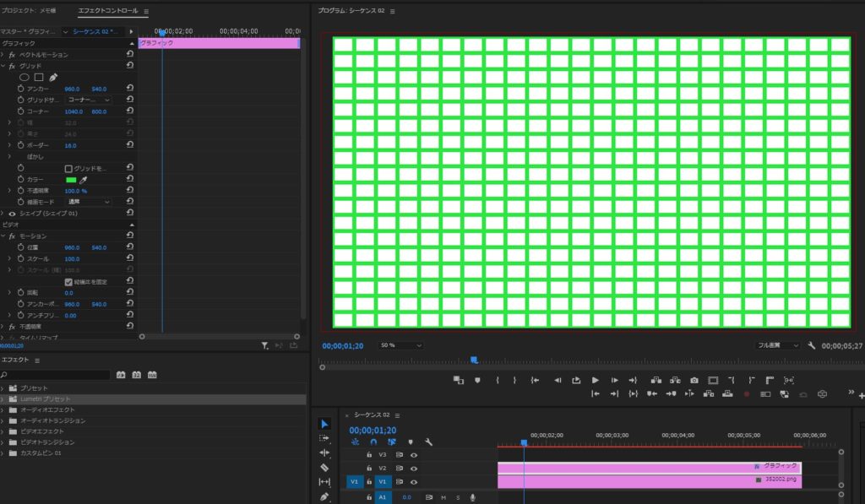Collapse the グリッド effect
Viewport: 865px width, 504px height.
[x=3, y=66]
